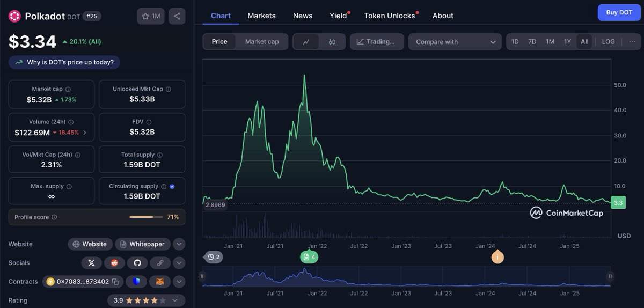Click the Buy DOT button
Viewport: 644px width, 308px height.
(619, 12)
